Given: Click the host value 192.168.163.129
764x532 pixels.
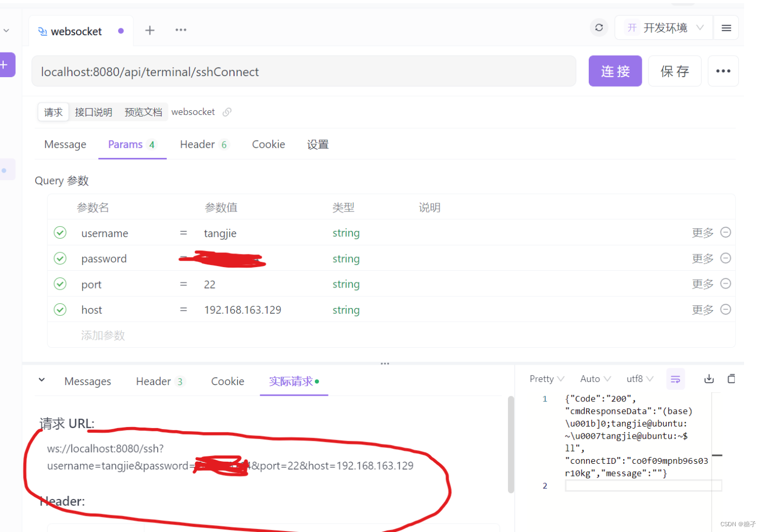Looking at the screenshot, I should point(242,310).
